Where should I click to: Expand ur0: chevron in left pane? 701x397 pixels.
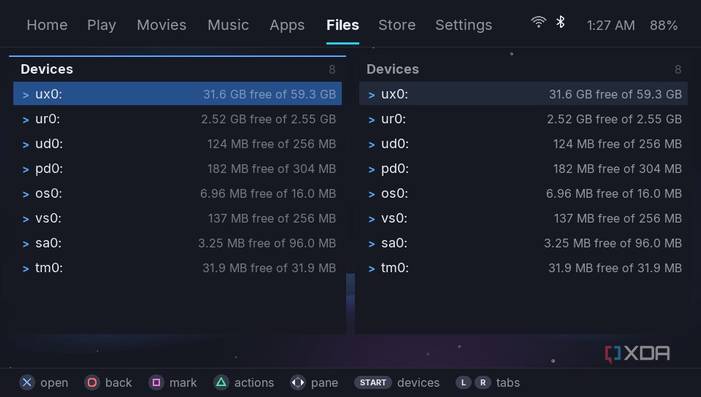[x=26, y=120]
